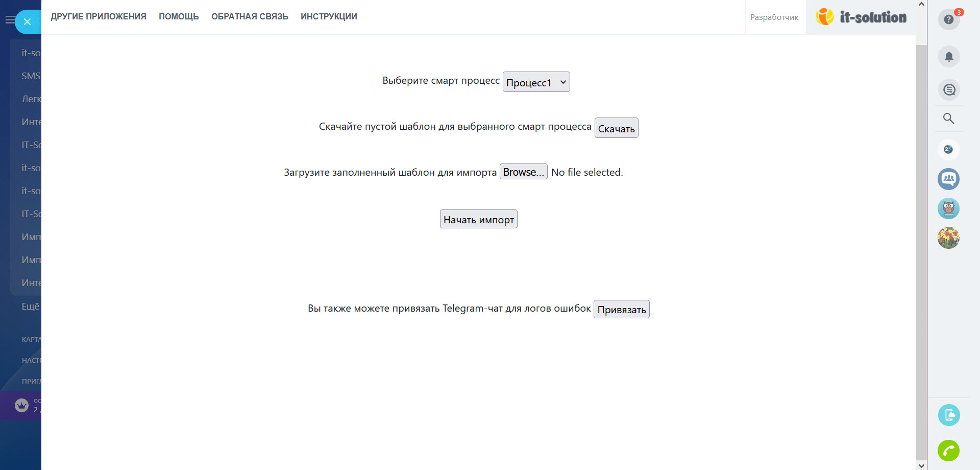This screenshot has height=470, width=980.
Task: Click the Привязать Telegram button
Action: click(622, 309)
